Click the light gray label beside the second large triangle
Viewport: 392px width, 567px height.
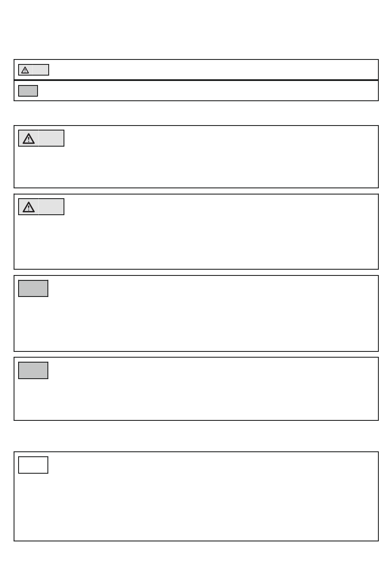[51, 207]
